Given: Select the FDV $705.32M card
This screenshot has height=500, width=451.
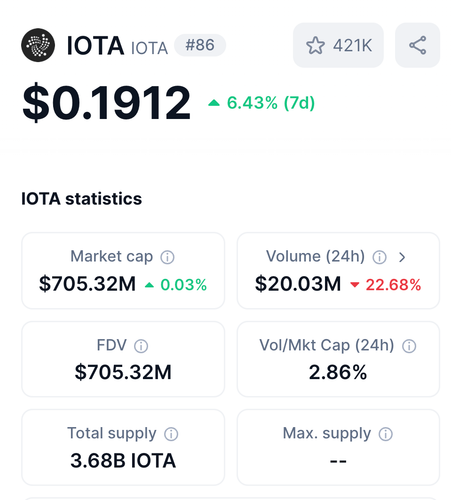Looking at the screenshot, I should coord(123,359).
